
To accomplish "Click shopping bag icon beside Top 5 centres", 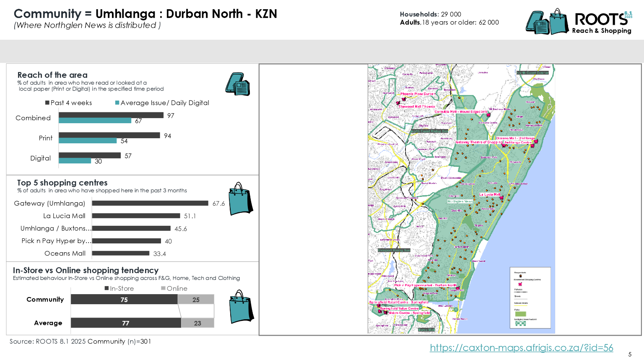I will point(241,199).
